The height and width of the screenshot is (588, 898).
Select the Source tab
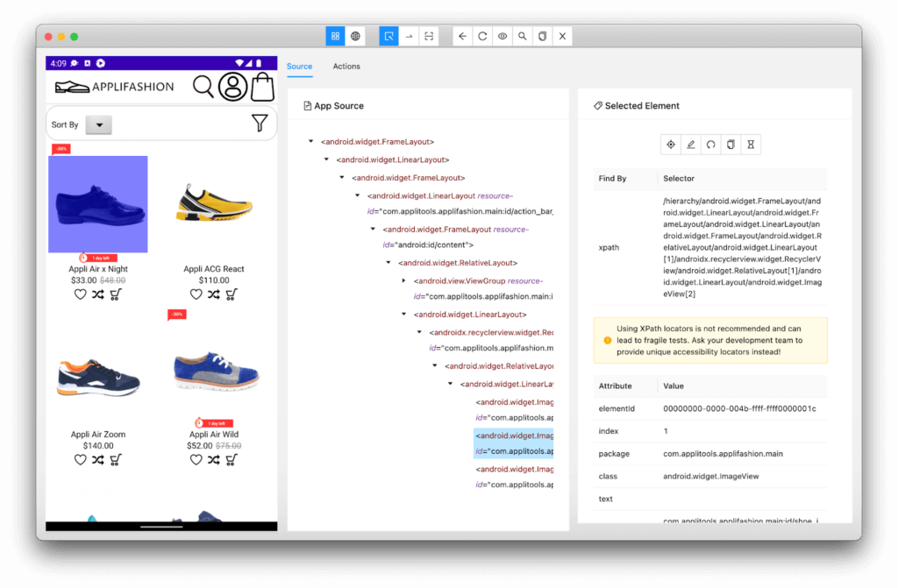299,67
